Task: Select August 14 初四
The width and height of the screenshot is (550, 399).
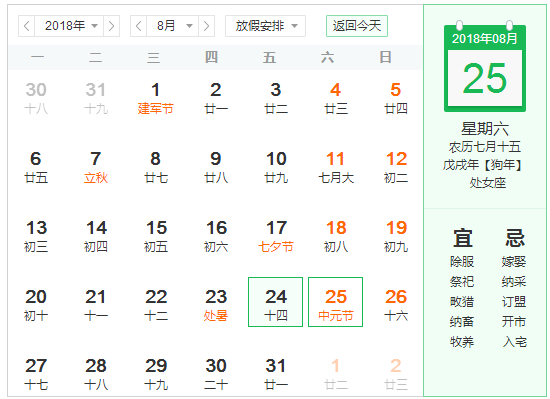Action: point(96,236)
